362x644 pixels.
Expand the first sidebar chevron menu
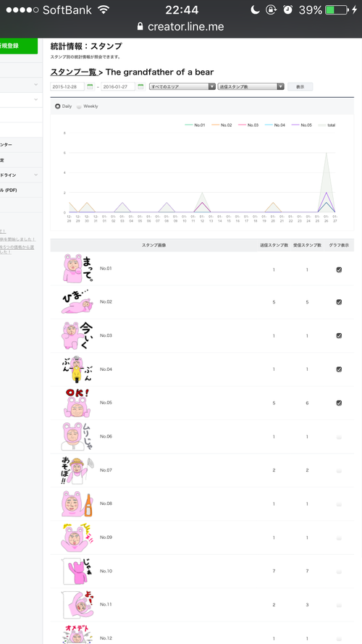[35, 85]
